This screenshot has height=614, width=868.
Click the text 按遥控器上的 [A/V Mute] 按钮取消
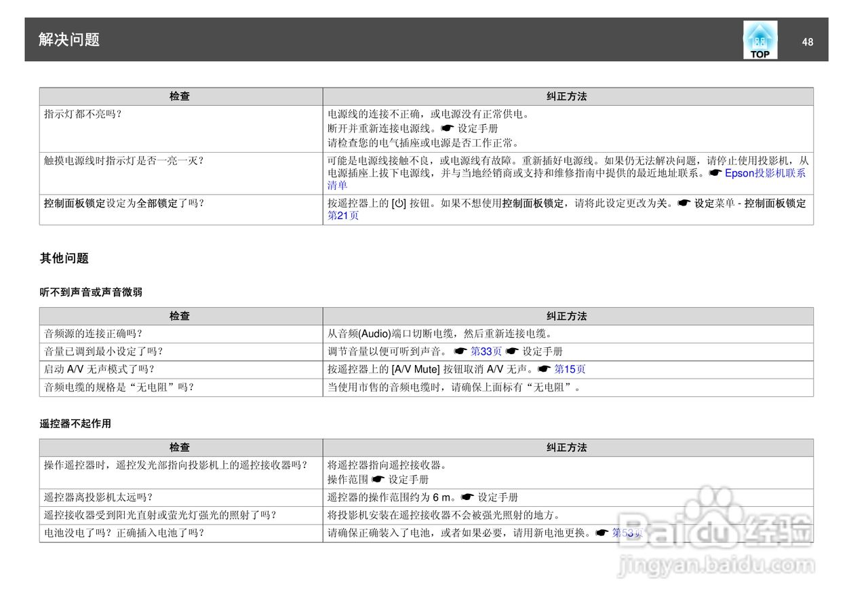click(x=406, y=369)
